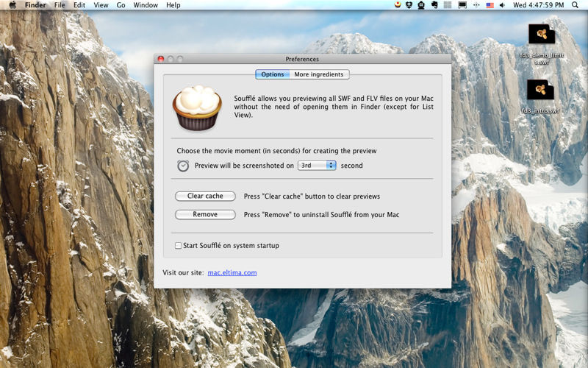This screenshot has height=368, width=588.
Task: Open the Evernote elephant menu bar icon
Action: 434,5
